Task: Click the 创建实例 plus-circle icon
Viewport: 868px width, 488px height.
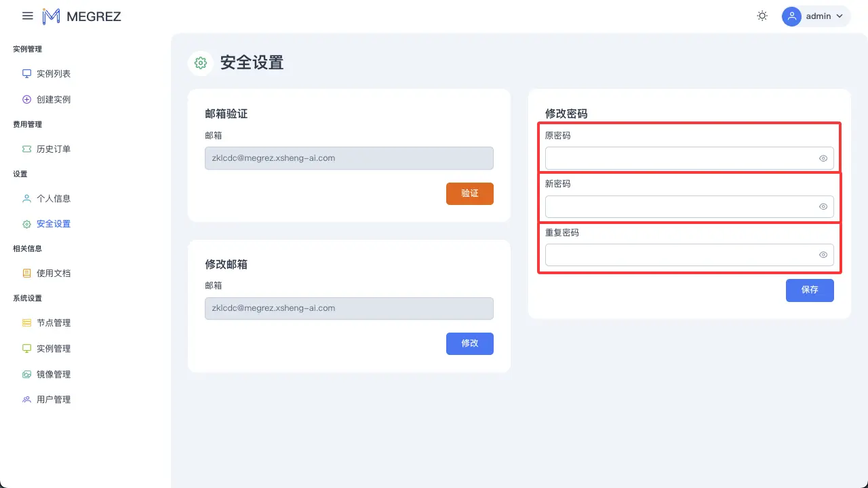Action: pos(25,99)
